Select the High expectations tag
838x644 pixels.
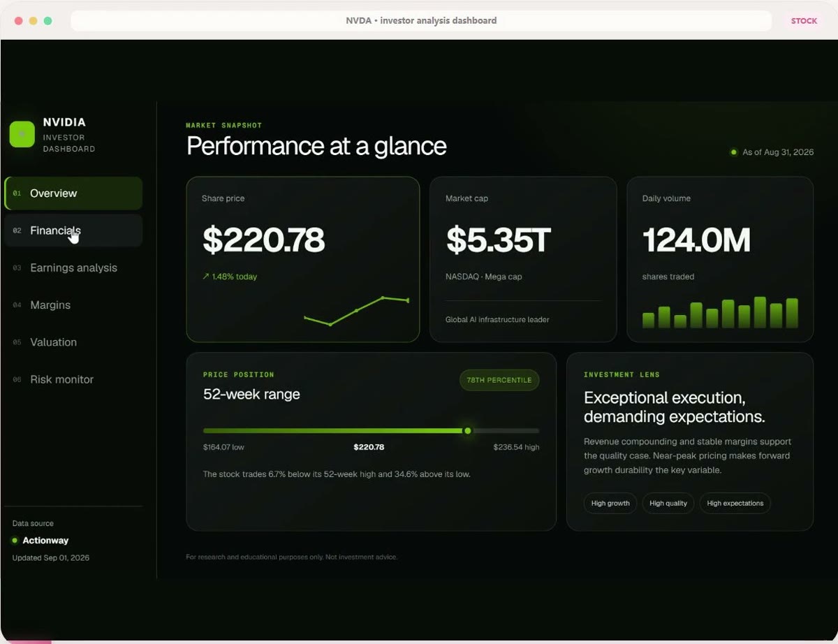coord(735,504)
